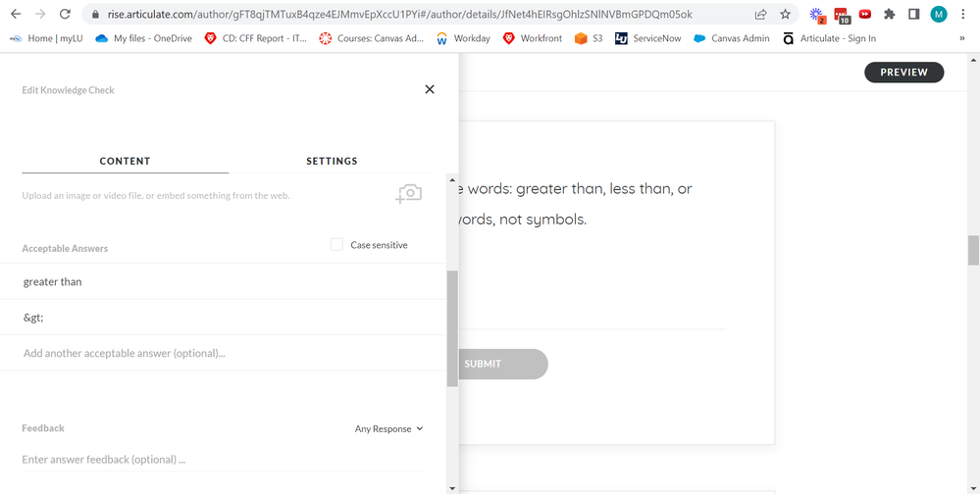This screenshot has height=494, width=980.
Task: Click the browser forward arrow
Action: point(40,14)
